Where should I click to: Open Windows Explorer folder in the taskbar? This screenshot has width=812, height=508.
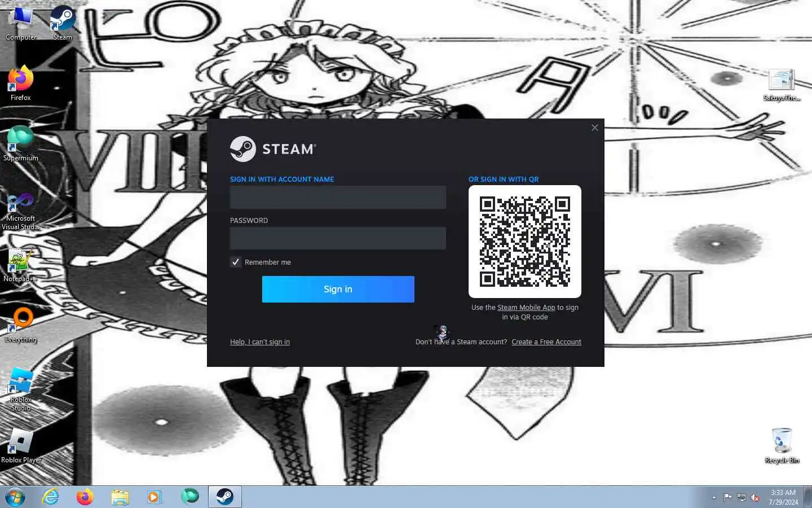(x=120, y=497)
